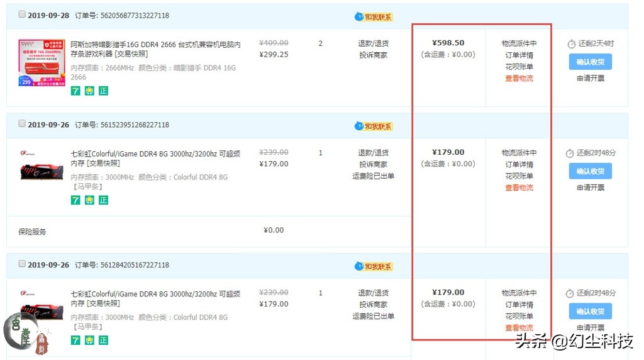The width and height of the screenshot is (644, 360).
Task: Click 退款/退货 in order 561523951268227118
Action: [x=373, y=152]
